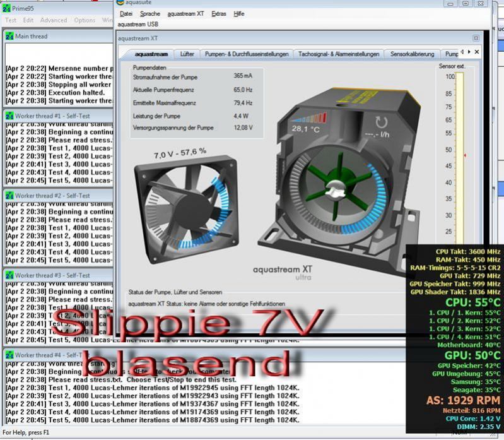
Task: Click Worker thread #1 window icon
Action: pos(9,116)
